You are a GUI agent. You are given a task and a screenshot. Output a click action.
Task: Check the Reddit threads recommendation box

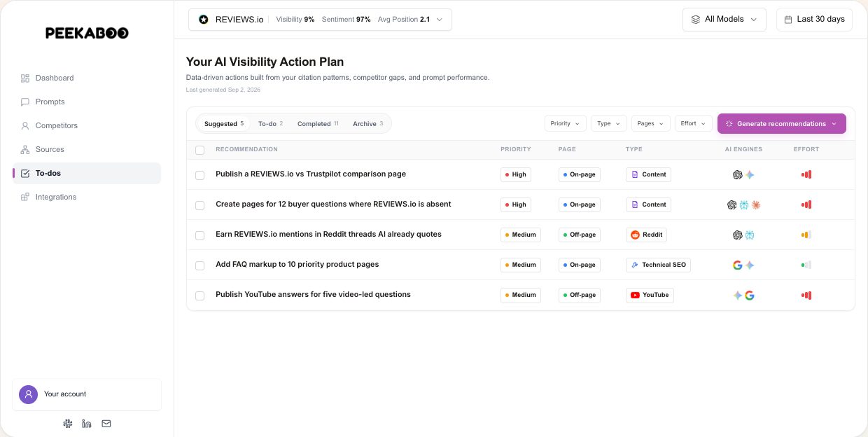coord(200,235)
